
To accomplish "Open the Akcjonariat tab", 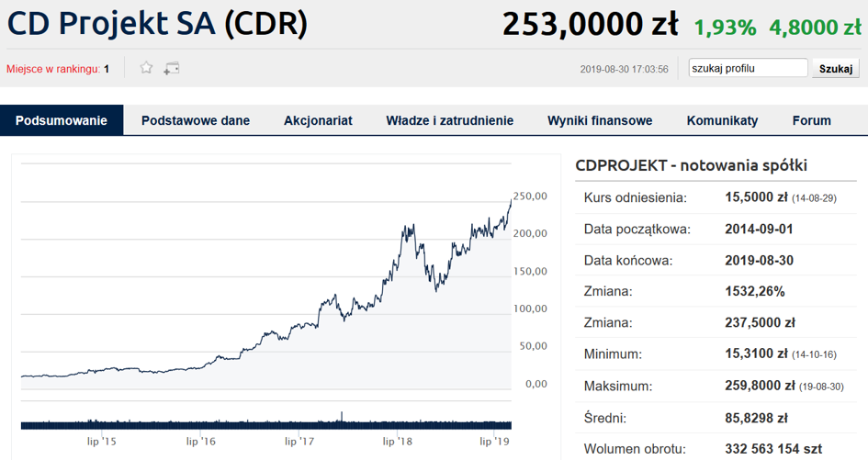I will pyautogui.click(x=318, y=120).
